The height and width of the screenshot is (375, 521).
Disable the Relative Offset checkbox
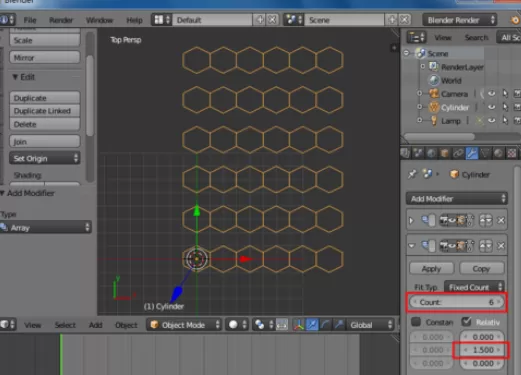pos(466,322)
